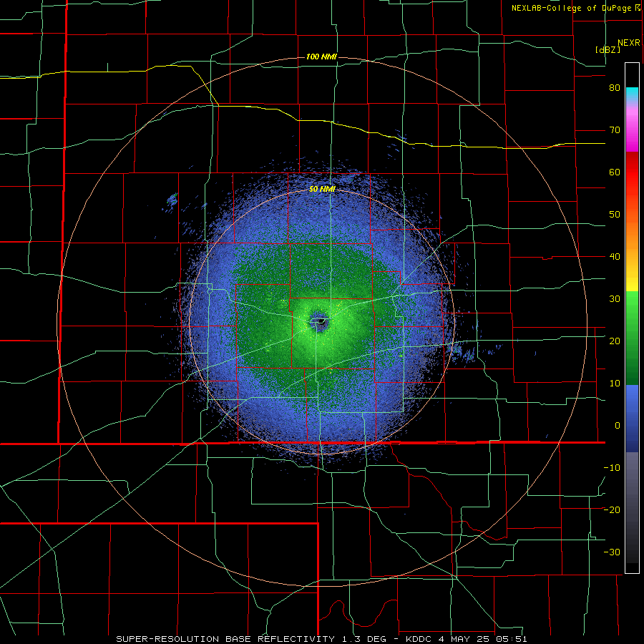The height and width of the screenshot is (644, 644).
Task: Click the cyan top of the color bar
Action: point(632,92)
